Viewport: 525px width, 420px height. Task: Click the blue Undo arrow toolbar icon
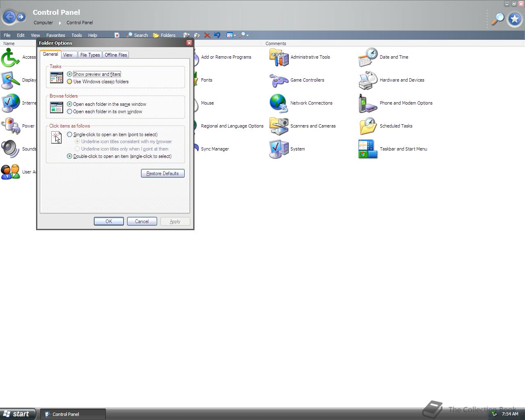217,35
